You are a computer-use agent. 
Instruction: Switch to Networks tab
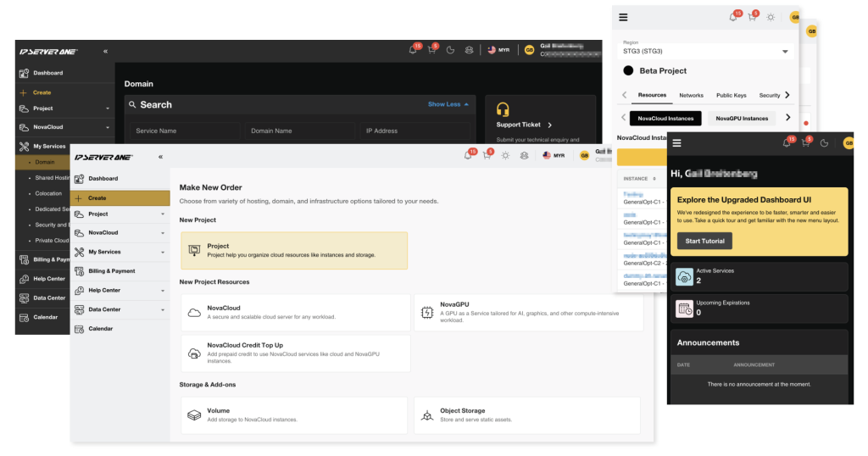coord(692,95)
